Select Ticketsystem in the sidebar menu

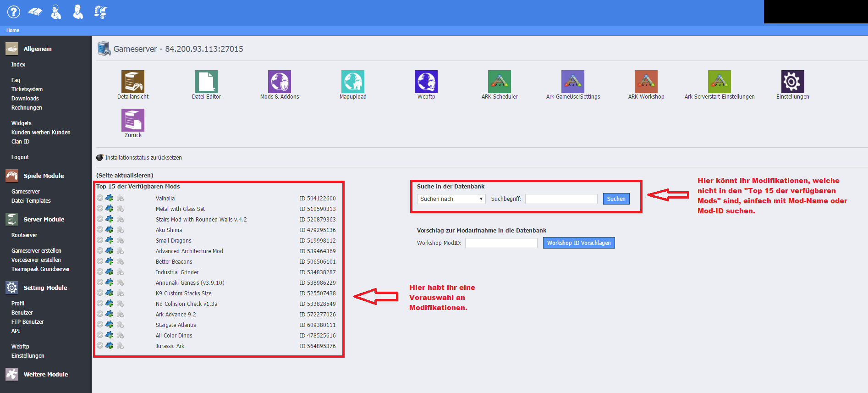(27, 89)
